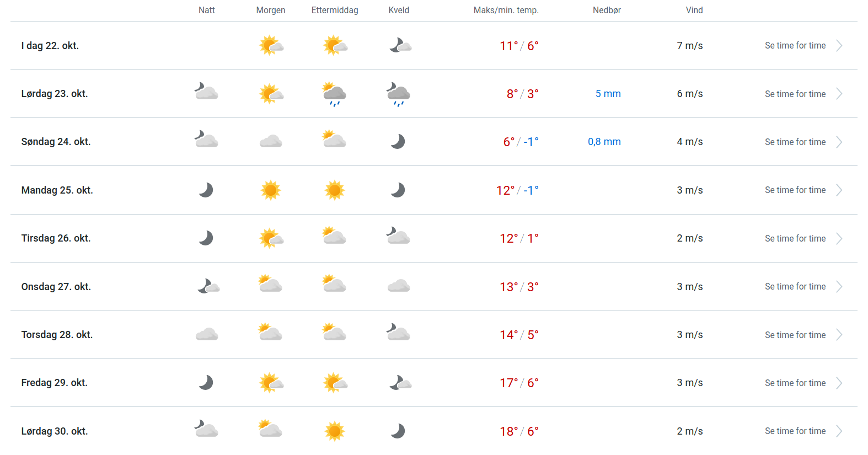Open "Se time for time" for Fredag 29. okt.
This screenshot has width=868, height=455.
pos(795,383)
